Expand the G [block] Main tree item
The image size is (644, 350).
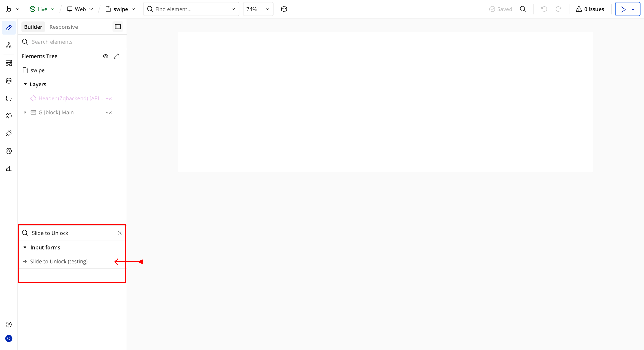pos(25,112)
